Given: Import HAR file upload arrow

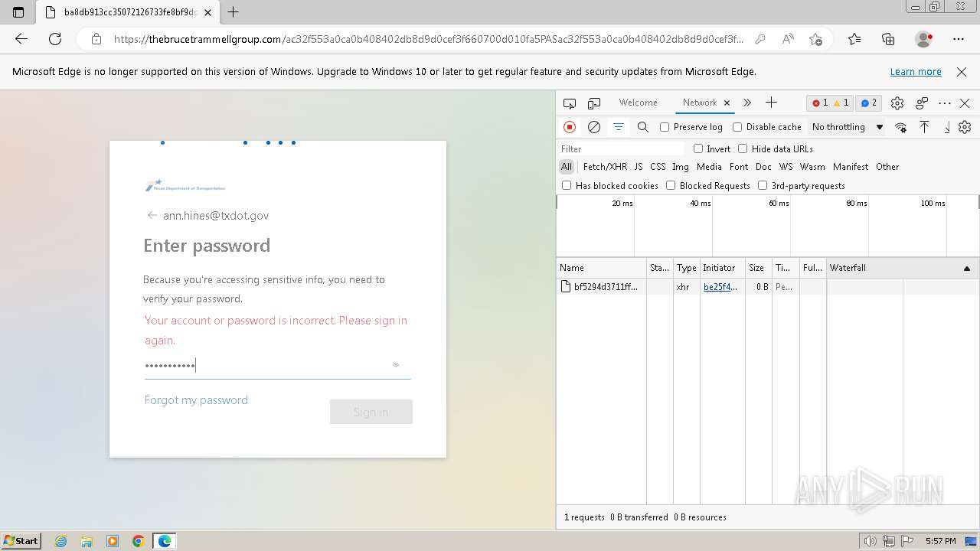Looking at the screenshot, I should 924,127.
